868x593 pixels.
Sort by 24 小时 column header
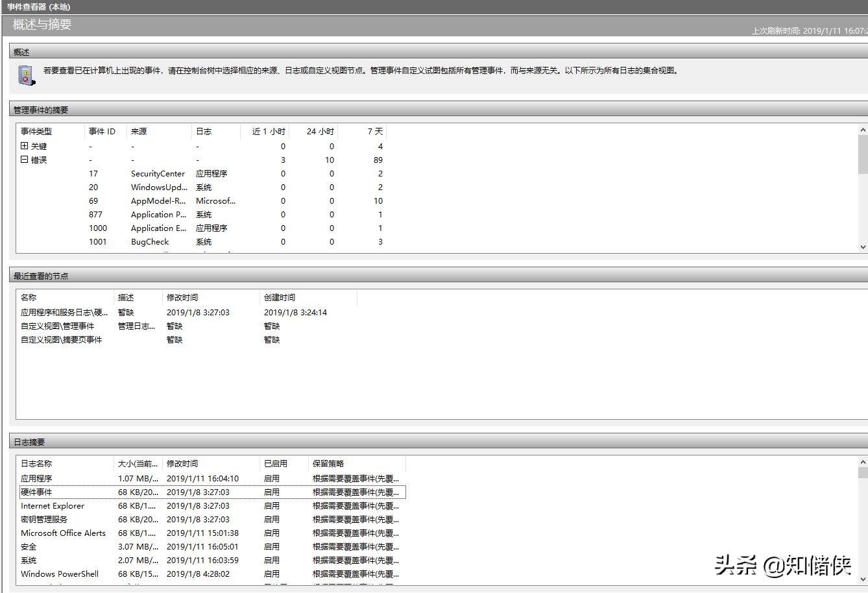tap(313, 131)
